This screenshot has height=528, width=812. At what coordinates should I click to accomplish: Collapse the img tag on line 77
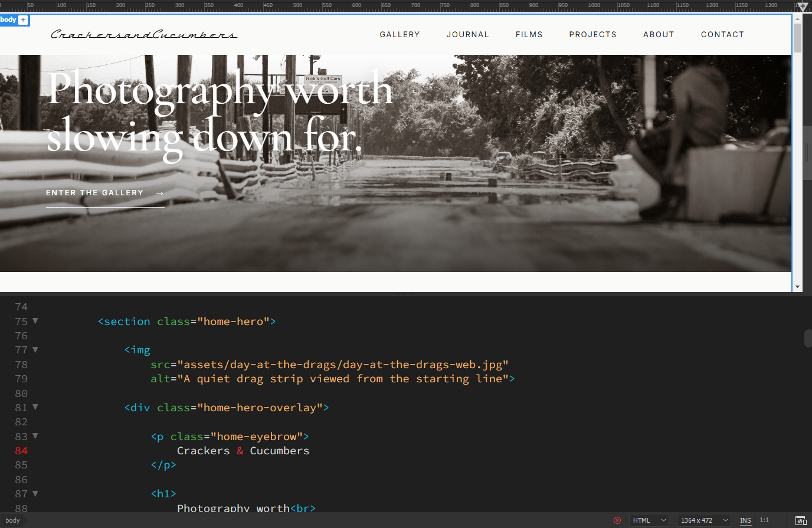pos(35,350)
